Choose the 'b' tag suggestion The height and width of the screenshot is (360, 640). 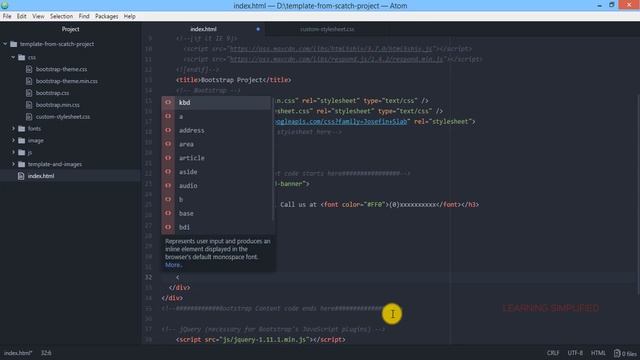(216, 200)
